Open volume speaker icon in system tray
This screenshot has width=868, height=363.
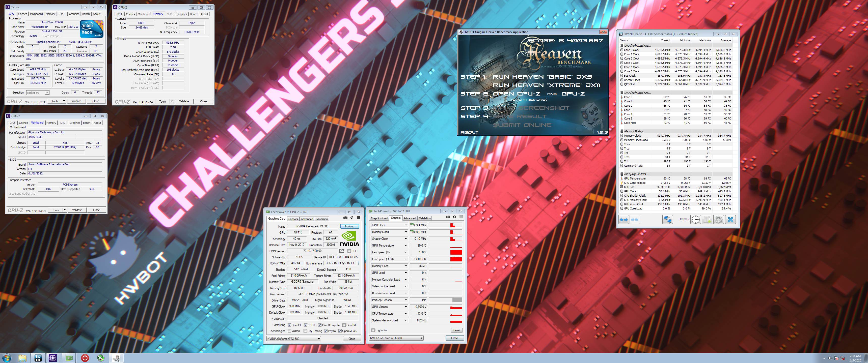(x=830, y=358)
